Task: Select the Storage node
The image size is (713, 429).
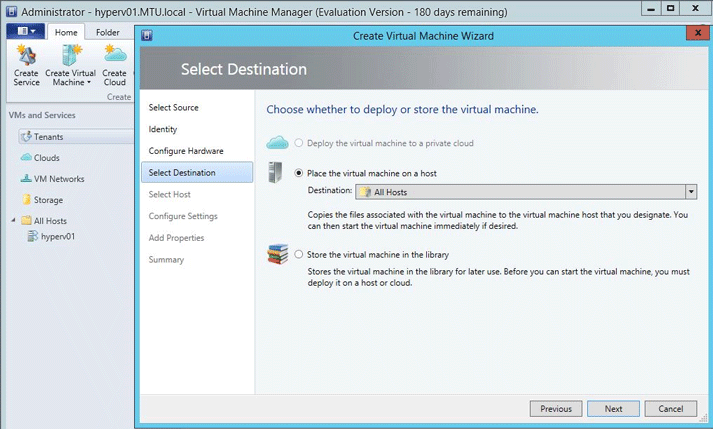Action: click(x=48, y=200)
